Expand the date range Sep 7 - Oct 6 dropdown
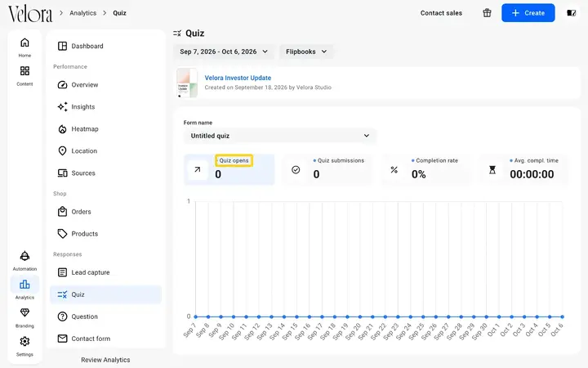Image resolution: width=588 pixels, height=368 pixels. [x=224, y=52]
